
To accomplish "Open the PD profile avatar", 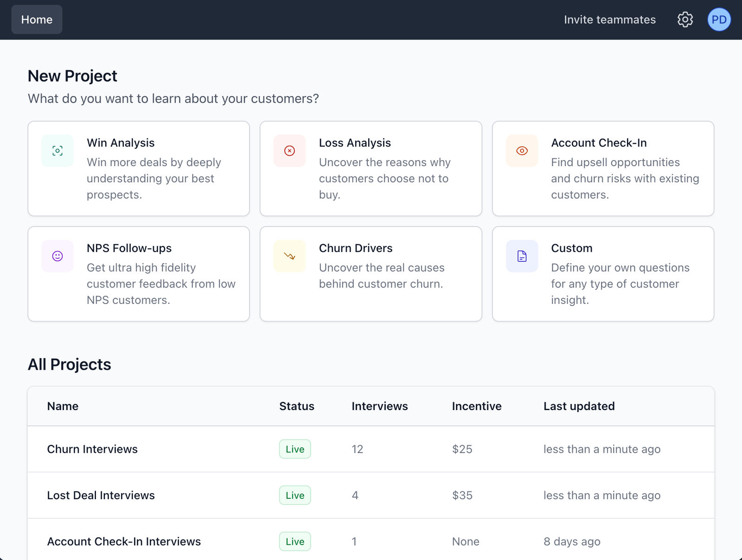I will 718,19.
